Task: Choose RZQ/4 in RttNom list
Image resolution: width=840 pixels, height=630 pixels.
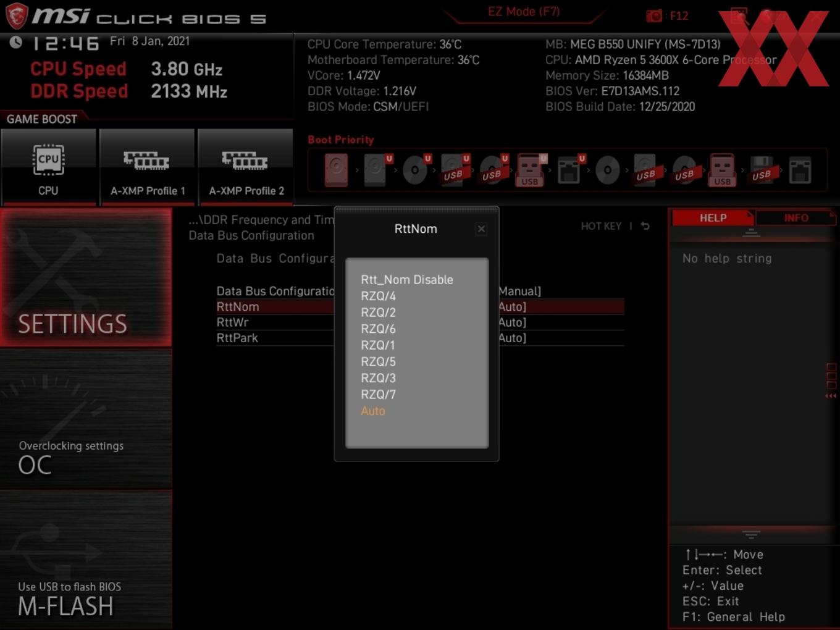Action: coord(378,296)
